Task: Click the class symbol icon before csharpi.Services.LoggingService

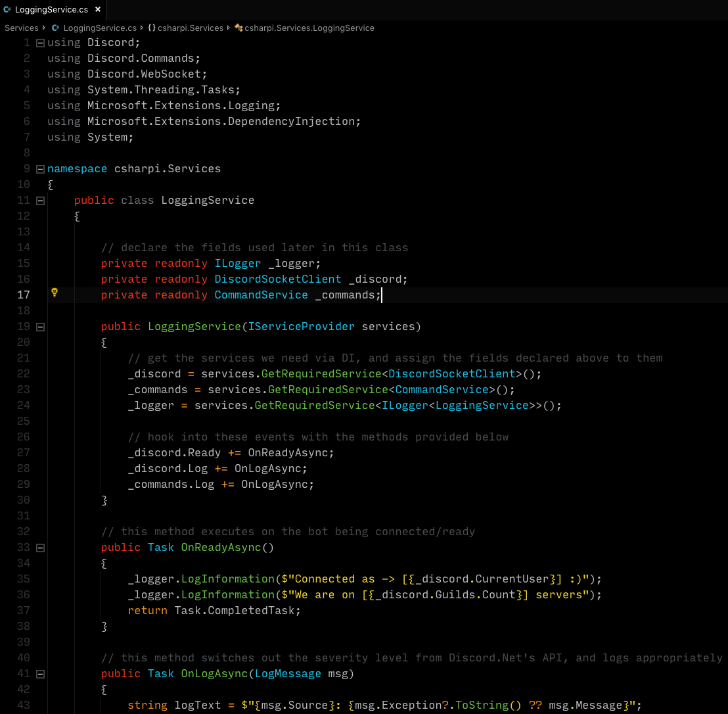Action: click(238, 28)
